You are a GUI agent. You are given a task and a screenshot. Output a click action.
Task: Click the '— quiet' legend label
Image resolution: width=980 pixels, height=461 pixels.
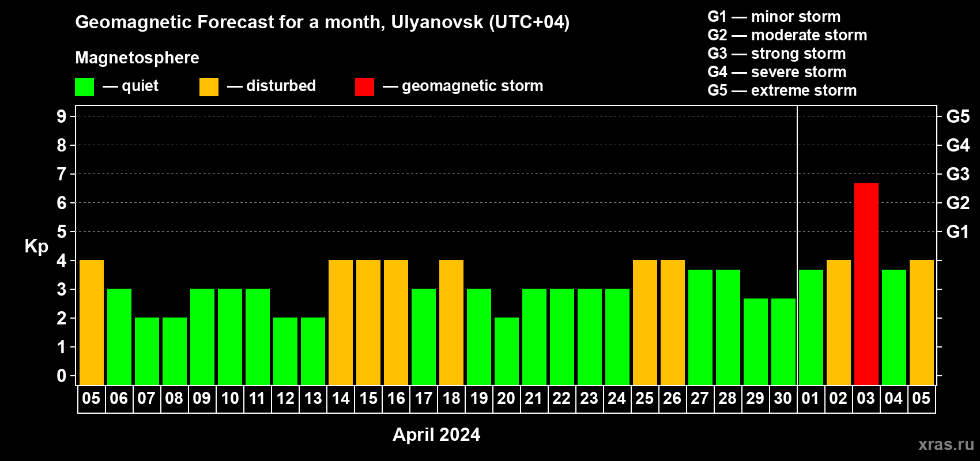coord(130,86)
